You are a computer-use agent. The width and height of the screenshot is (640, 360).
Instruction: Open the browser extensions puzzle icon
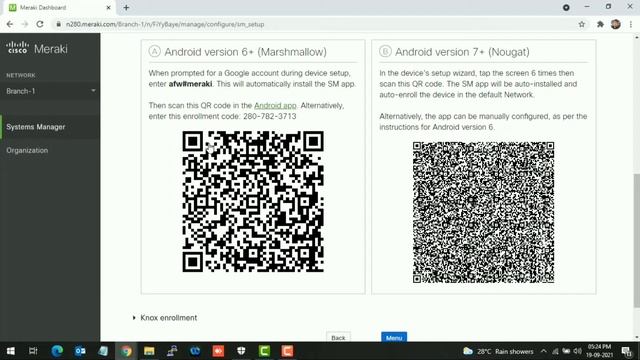point(600,24)
